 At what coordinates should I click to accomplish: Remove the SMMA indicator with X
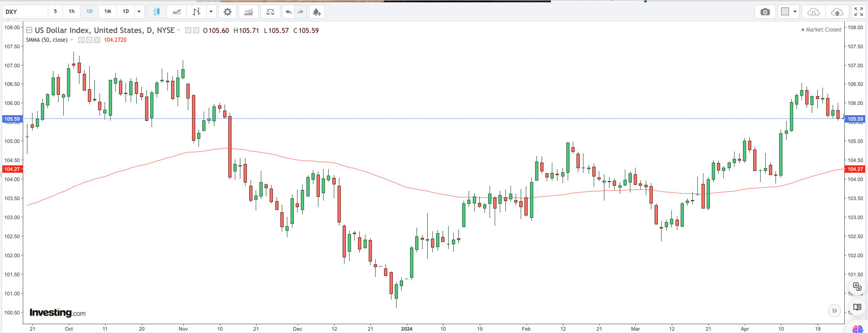[x=97, y=40]
